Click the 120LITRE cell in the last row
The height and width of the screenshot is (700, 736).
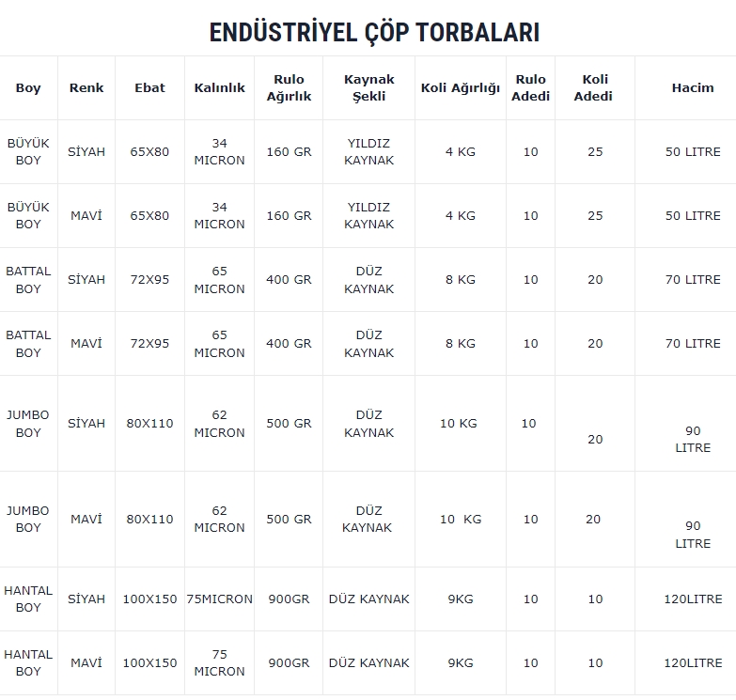coord(693,663)
